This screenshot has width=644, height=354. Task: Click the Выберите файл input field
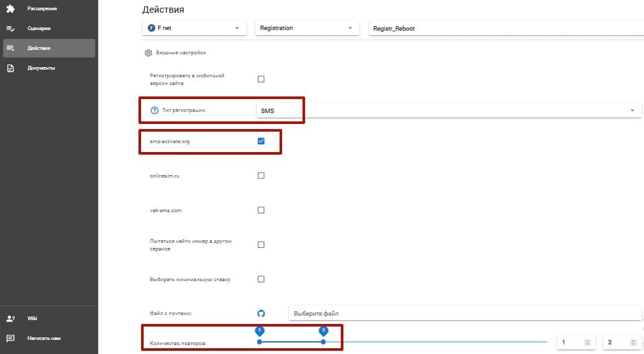click(465, 314)
